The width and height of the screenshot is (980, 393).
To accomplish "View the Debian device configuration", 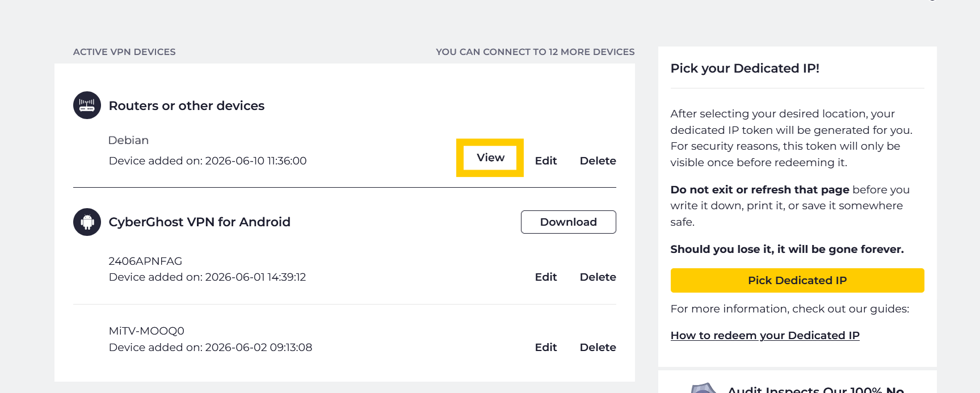I will (490, 158).
